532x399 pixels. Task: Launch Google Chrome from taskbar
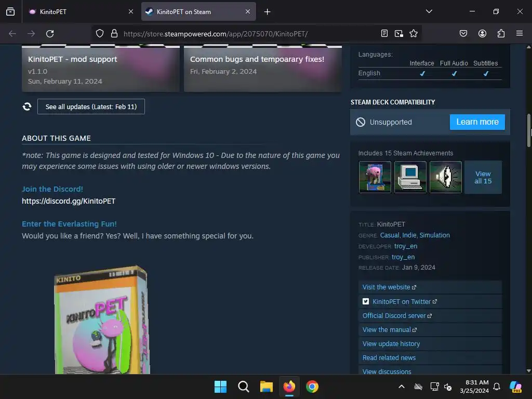coord(312,387)
